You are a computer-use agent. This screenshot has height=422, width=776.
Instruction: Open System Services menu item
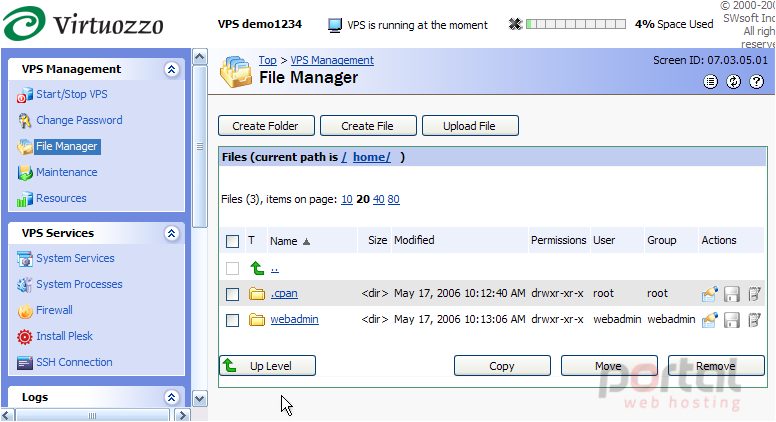click(75, 258)
